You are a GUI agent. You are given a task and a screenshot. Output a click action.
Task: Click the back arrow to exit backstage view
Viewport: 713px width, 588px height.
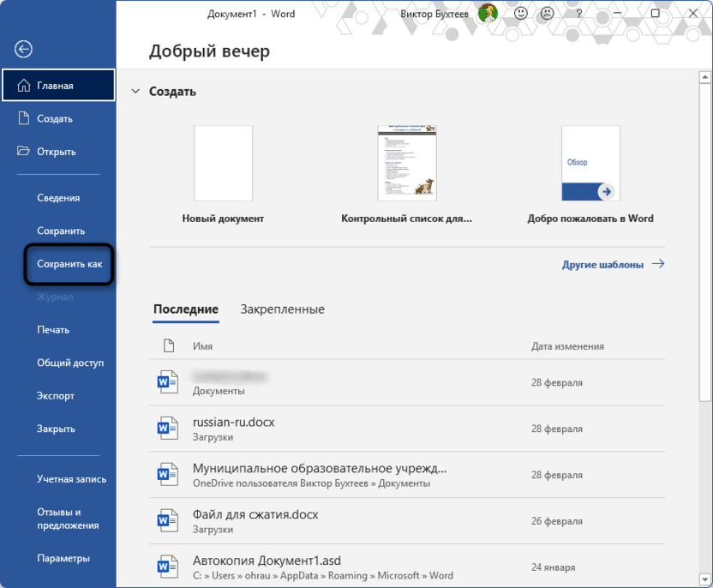pos(23,49)
